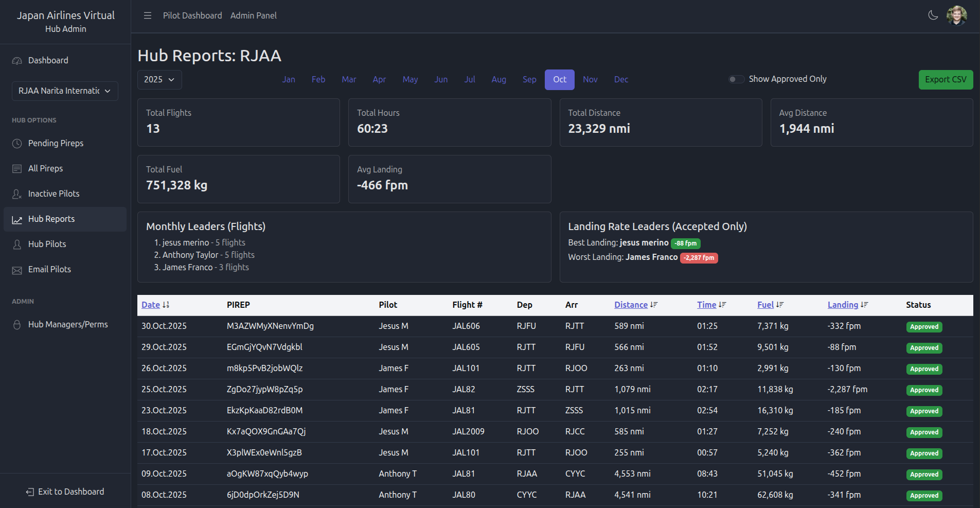Click the -88 fpm best landing badge

[x=685, y=243]
